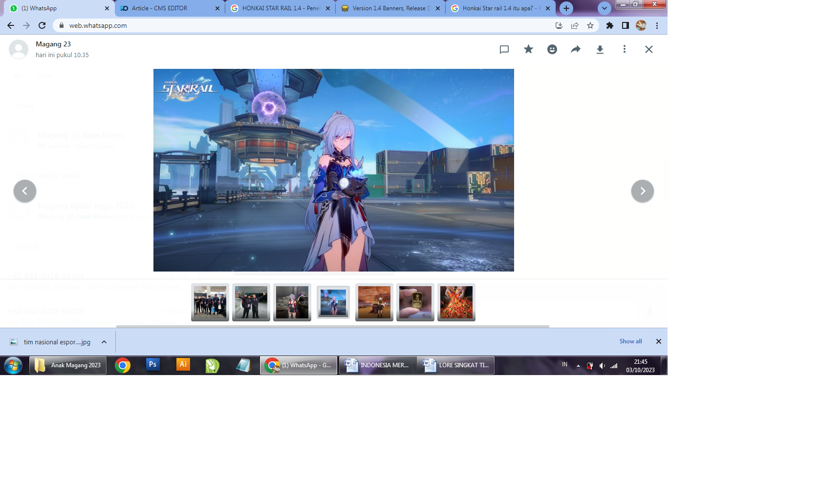Open Chrome three-dot menu

click(x=657, y=25)
